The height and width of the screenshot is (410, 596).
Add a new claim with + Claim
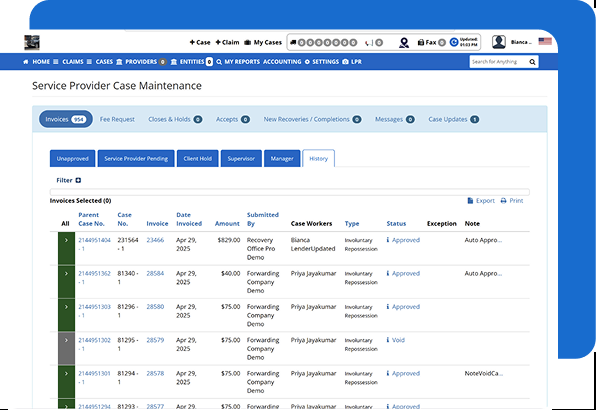coord(227,42)
